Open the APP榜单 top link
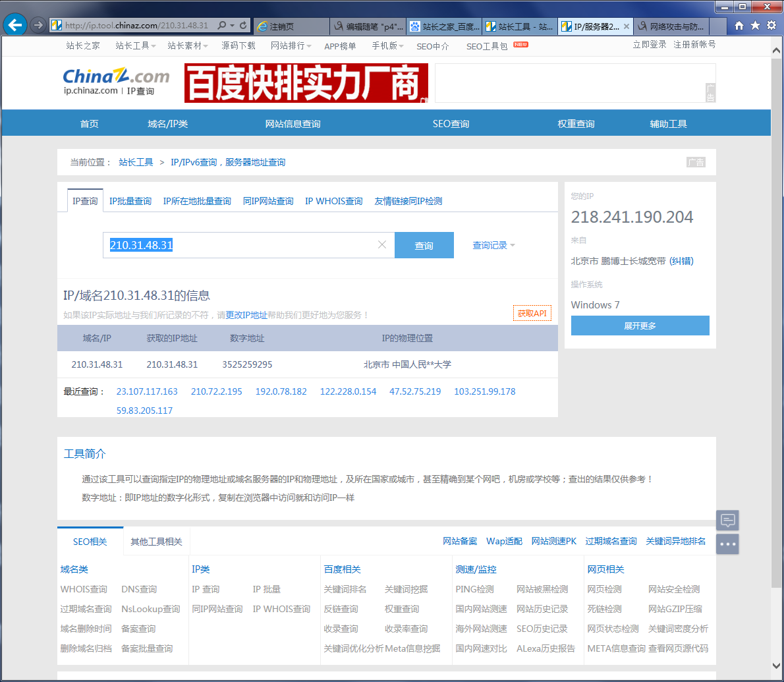784x682 pixels. [340, 46]
